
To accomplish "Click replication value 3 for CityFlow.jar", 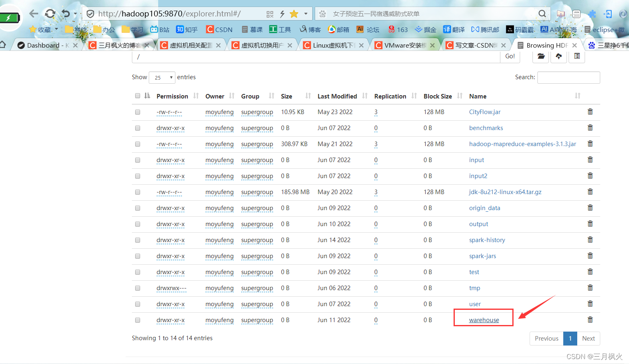I will click(x=376, y=112).
